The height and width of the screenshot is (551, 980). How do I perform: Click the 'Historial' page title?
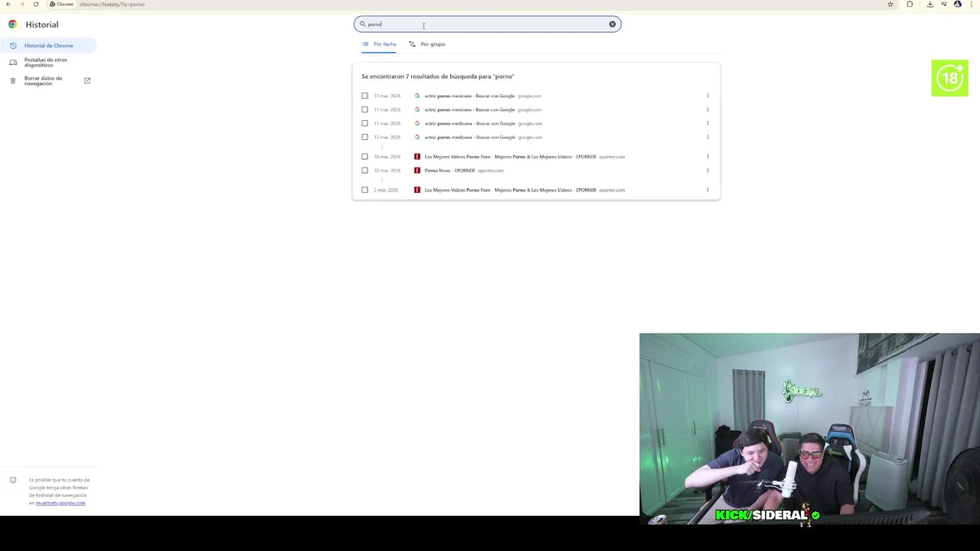[41, 24]
